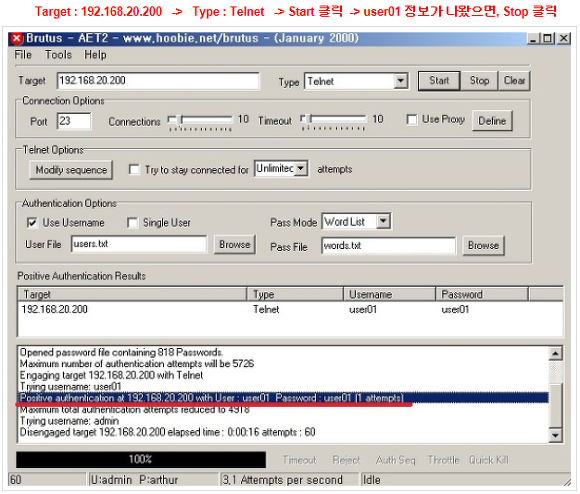
Task: Open the Unlimited attempts dropdown
Action: (x=281, y=169)
